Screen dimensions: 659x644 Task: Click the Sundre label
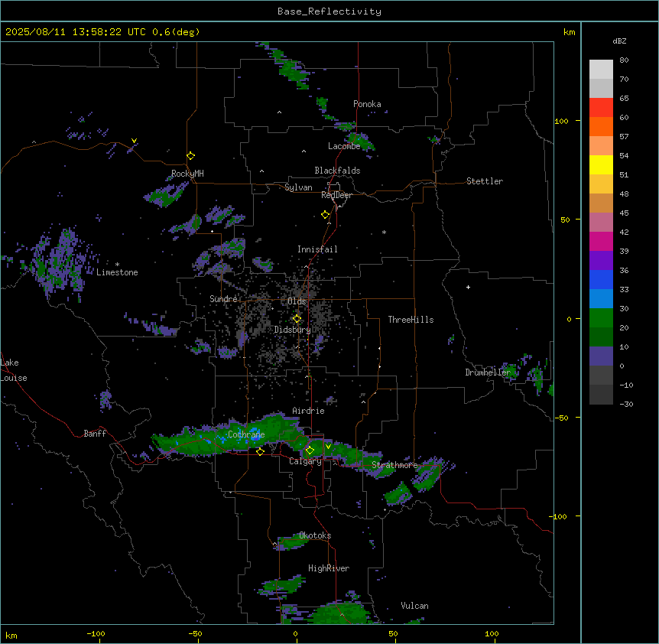[x=223, y=299]
